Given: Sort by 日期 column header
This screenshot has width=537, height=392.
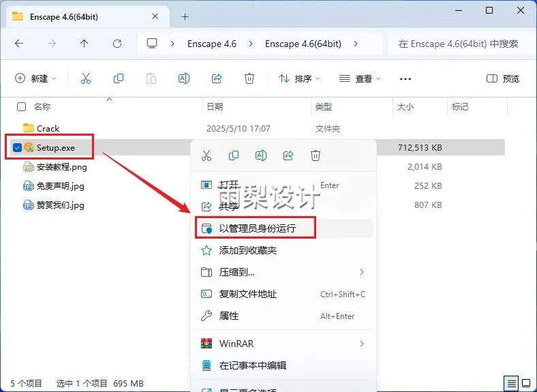Looking at the screenshot, I should pyautogui.click(x=215, y=106).
